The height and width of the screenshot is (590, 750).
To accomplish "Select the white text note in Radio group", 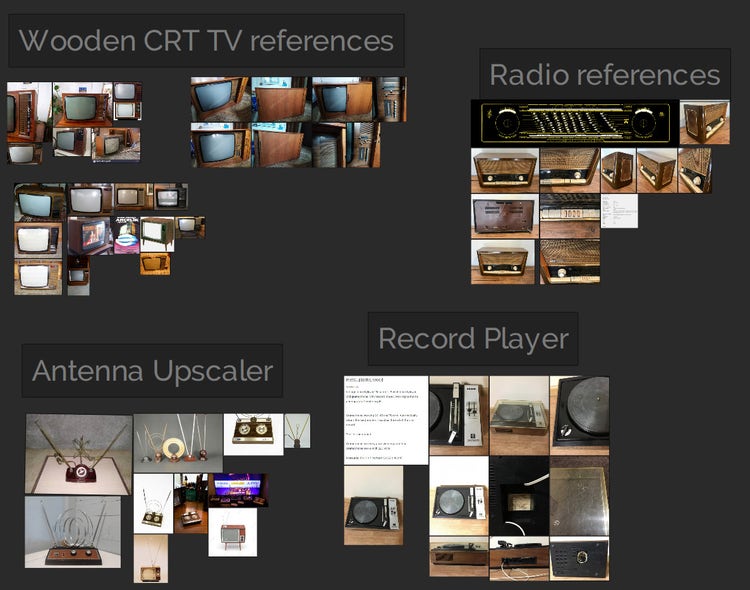I will click(x=619, y=211).
